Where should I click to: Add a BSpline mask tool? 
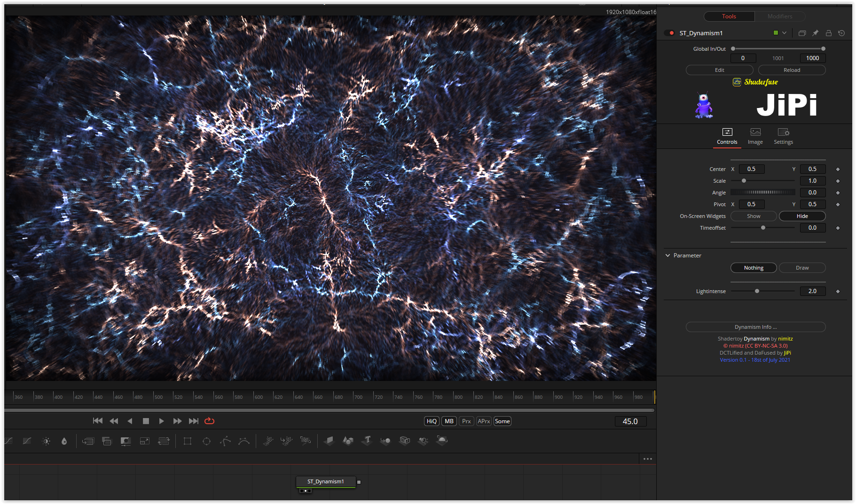(x=244, y=441)
